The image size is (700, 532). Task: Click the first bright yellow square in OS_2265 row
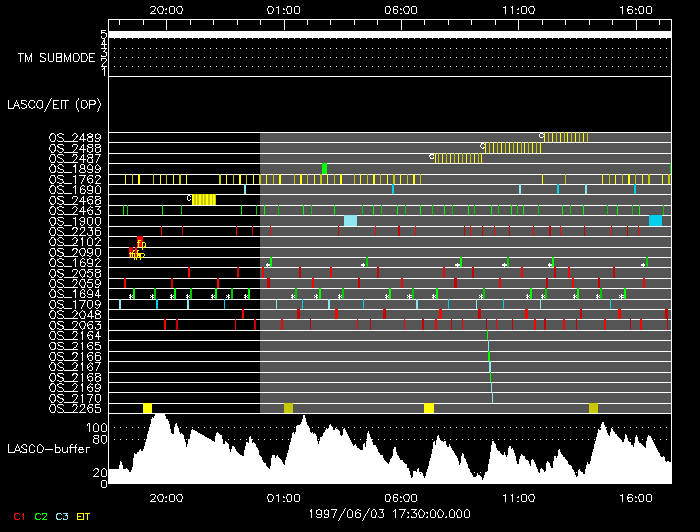(148, 408)
